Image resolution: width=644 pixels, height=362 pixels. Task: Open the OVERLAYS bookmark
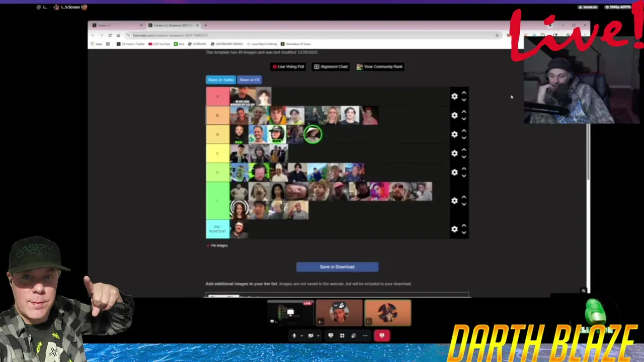[x=197, y=44]
